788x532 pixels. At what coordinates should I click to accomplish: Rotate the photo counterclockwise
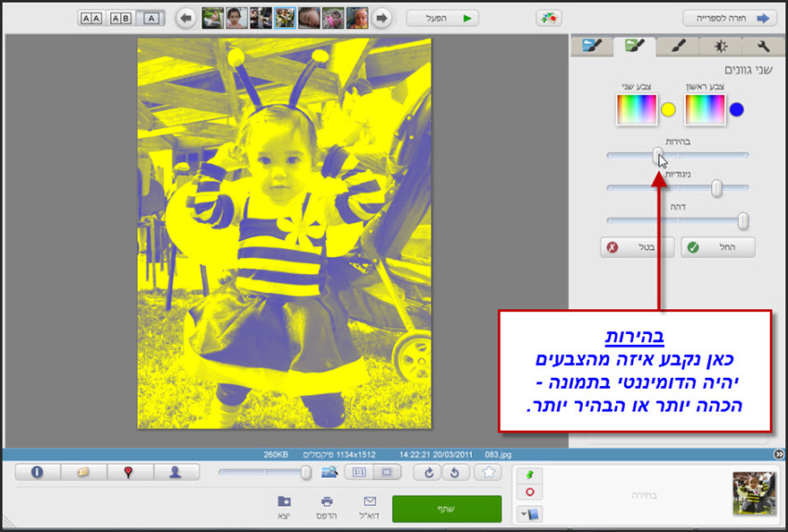[x=453, y=472]
